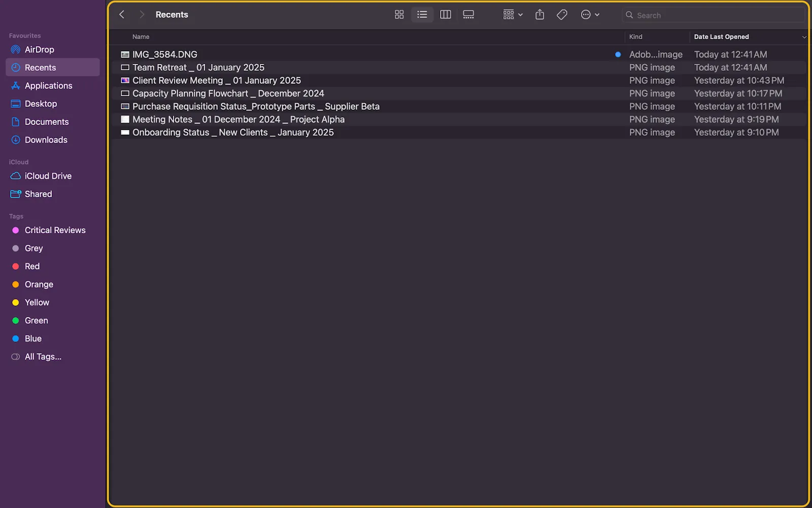Open Downloads in sidebar
The width and height of the screenshot is (812, 508).
[53, 140]
